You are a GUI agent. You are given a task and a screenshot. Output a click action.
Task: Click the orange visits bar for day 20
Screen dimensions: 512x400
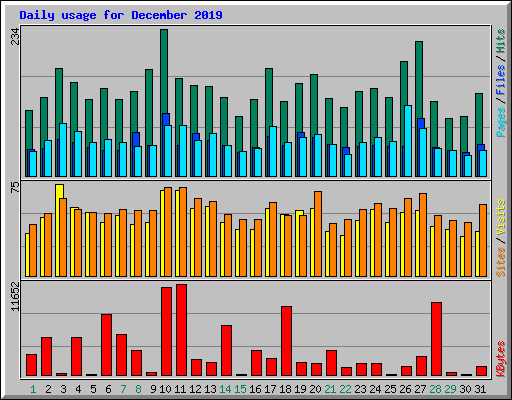[318, 234]
